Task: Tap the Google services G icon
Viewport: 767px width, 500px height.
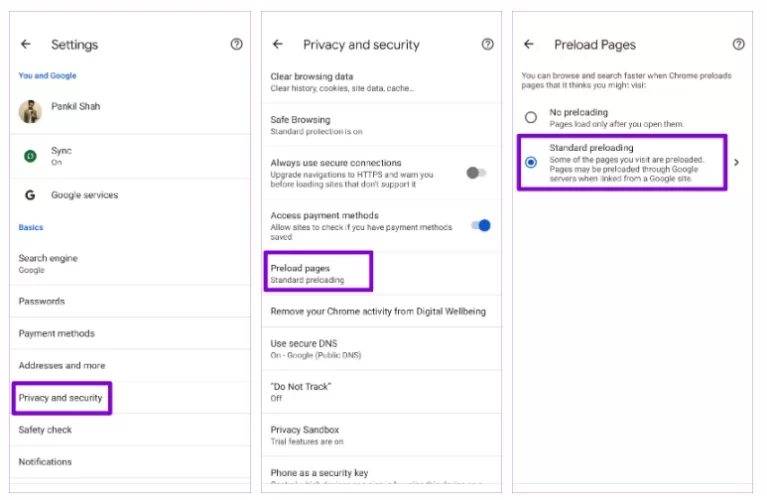Action: (30, 195)
